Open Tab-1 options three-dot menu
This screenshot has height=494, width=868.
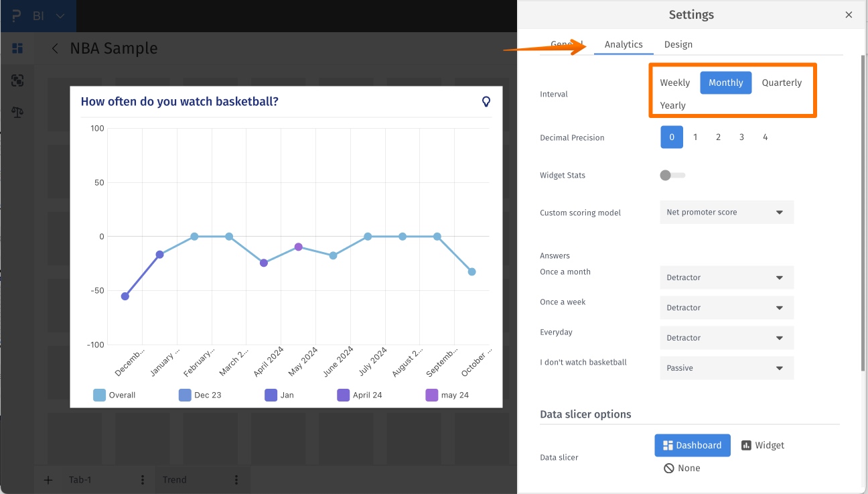(x=143, y=480)
